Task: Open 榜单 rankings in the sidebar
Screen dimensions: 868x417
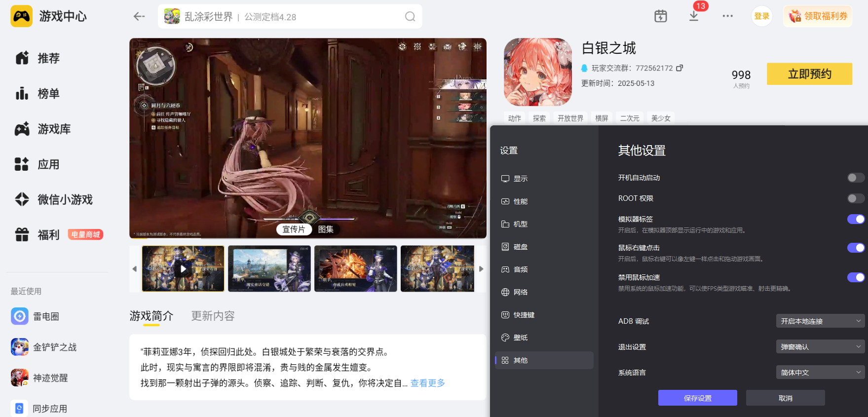Action: point(38,94)
